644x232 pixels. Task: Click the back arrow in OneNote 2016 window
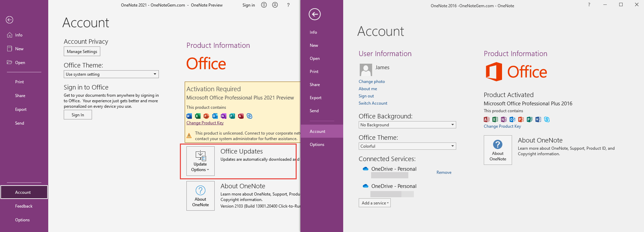315,14
